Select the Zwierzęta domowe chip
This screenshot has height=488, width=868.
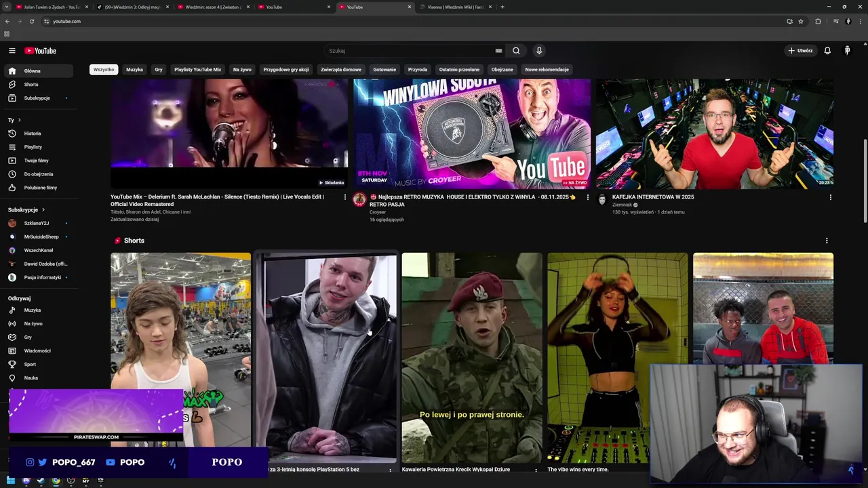[341, 70]
